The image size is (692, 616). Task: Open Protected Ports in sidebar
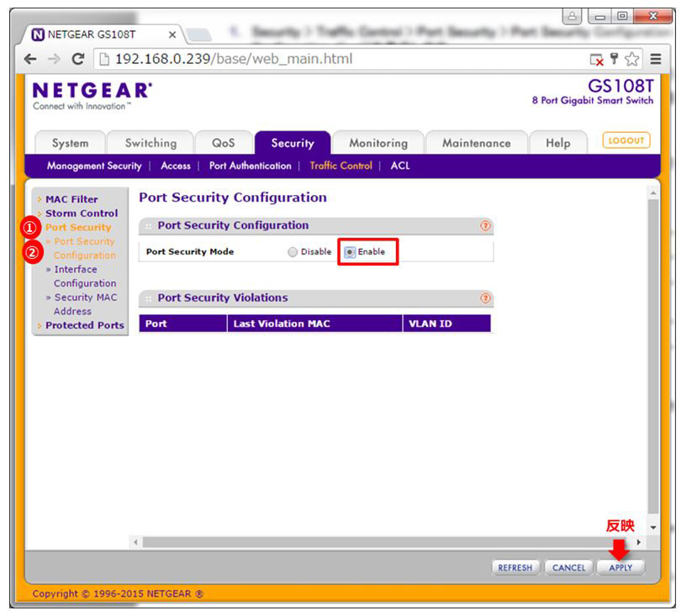pos(85,325)
